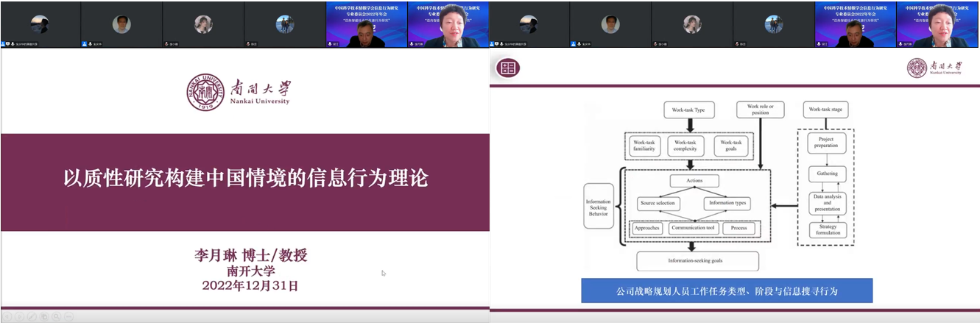Click the slide title text on maroon banner
The width and height of the screenshot is (980, 325).
pyautogui.click(x=244, y=179)
